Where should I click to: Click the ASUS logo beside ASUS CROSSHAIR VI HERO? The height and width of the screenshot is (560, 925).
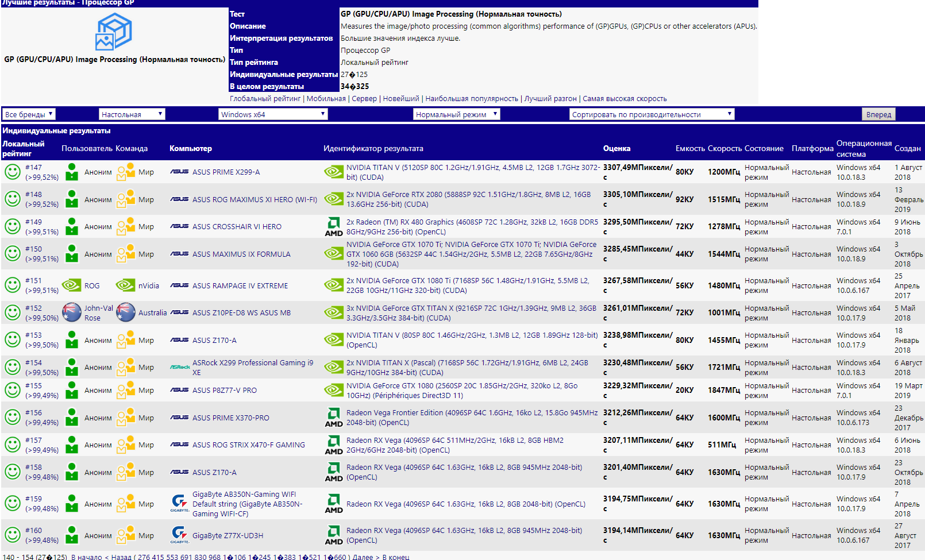click(179, 226)
